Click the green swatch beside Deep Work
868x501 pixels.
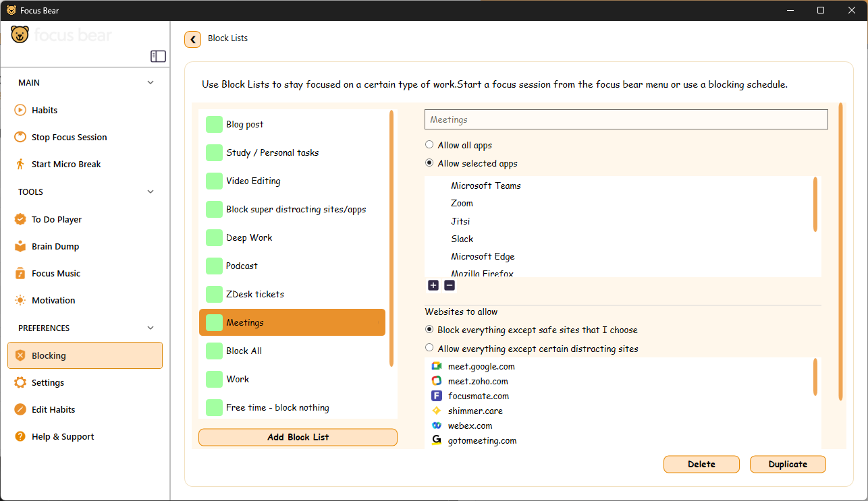[214, 237]
